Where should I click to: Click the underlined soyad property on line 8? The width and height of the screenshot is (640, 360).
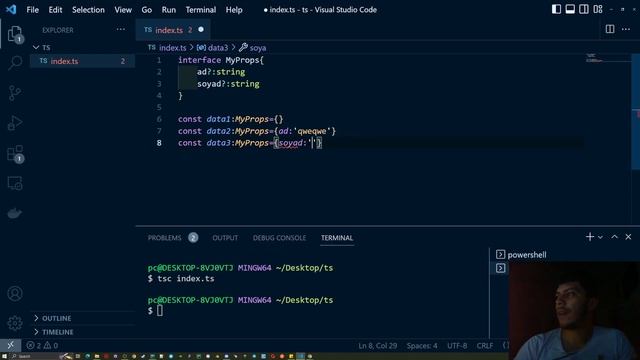(x=291, y=143)
